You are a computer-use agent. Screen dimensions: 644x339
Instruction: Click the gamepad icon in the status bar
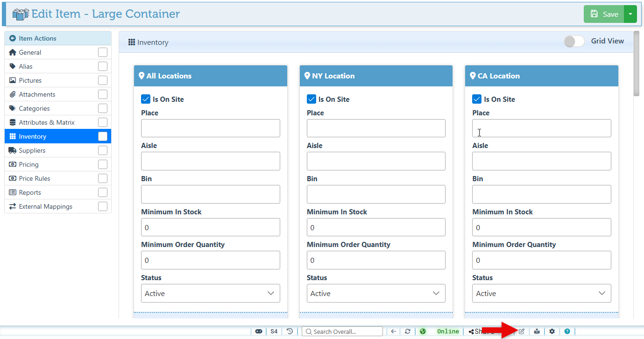pos(258,332)
